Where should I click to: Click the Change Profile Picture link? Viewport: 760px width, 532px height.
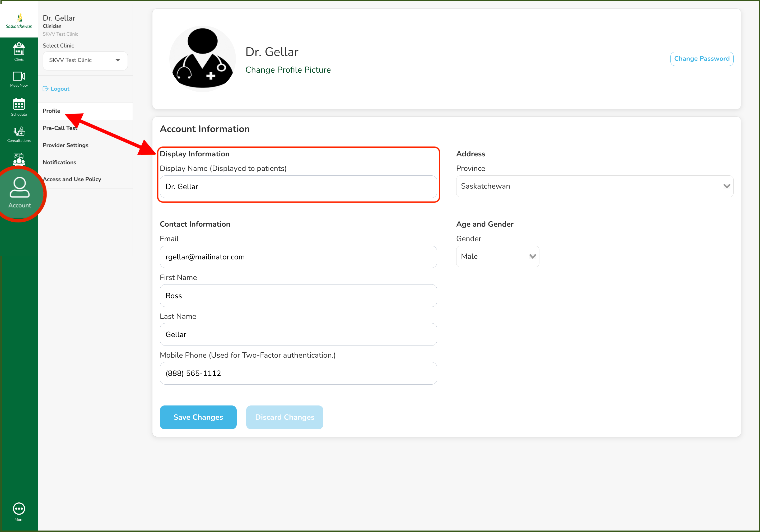pos(288,70)
